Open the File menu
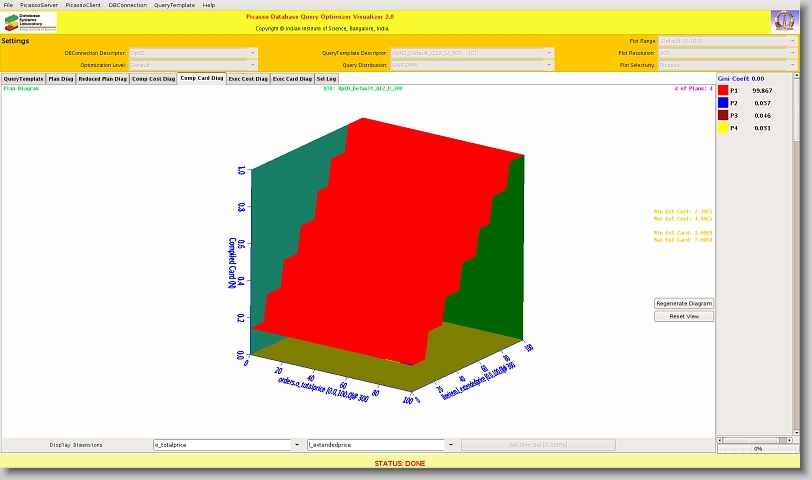 [x=9, y=5]
